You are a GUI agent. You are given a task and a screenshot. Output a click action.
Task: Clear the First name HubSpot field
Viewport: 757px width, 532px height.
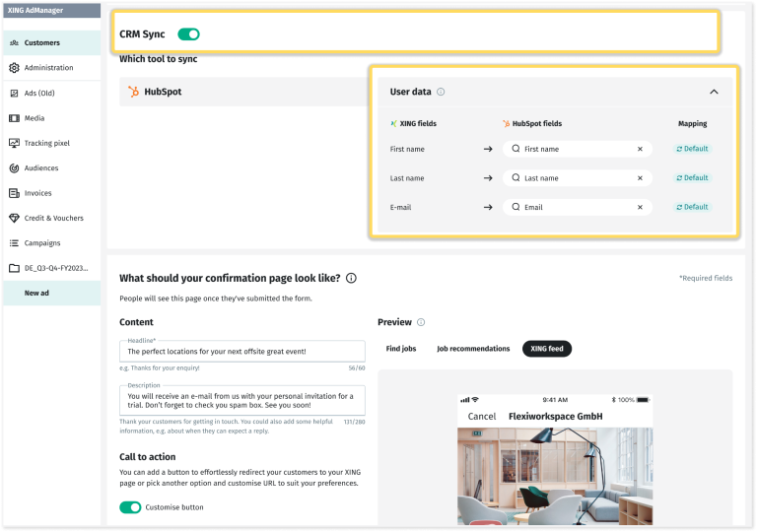640,149
